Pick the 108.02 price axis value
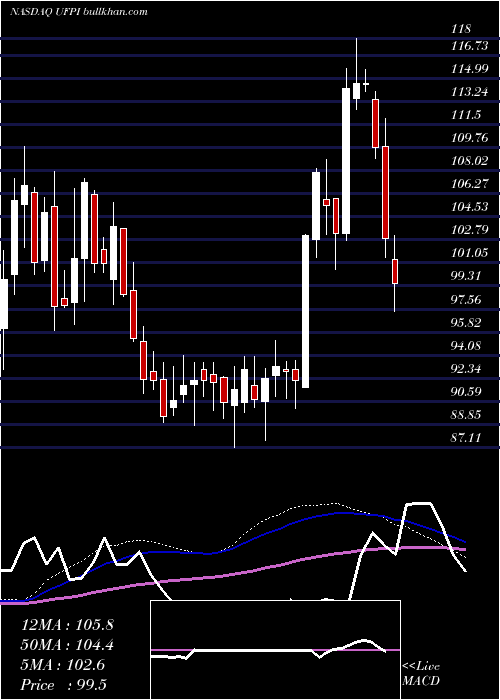Image resolution: width=500 pixels, height=700 pixels. click(x=469, y=161)
